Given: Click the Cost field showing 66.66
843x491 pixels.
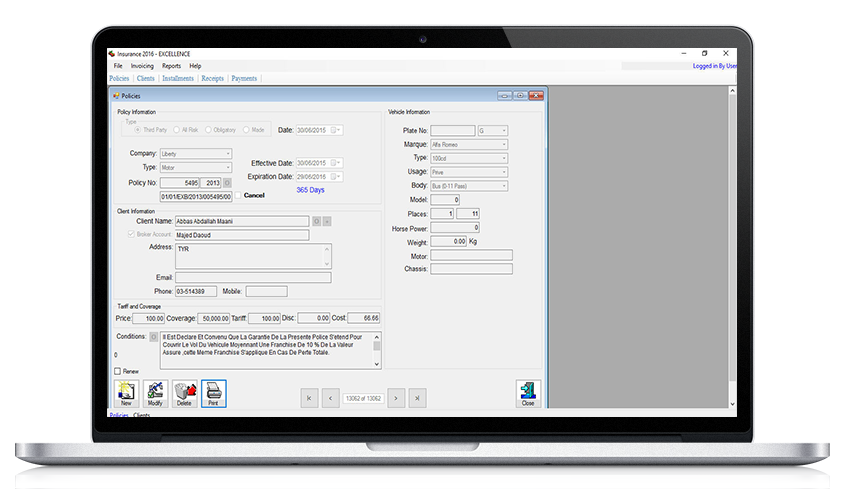Looking at the screenshot, I should [364, 318].
